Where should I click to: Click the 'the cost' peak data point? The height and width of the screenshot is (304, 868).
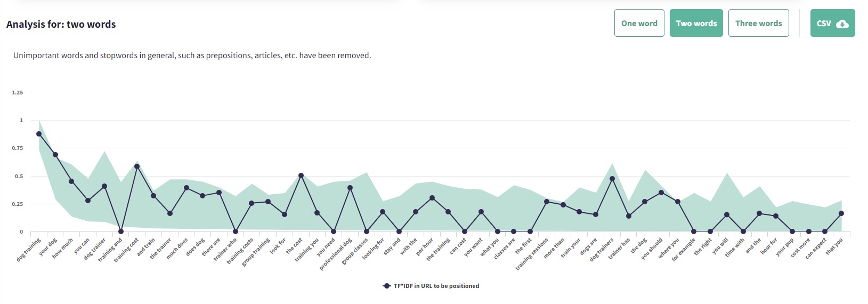[301, 175]
